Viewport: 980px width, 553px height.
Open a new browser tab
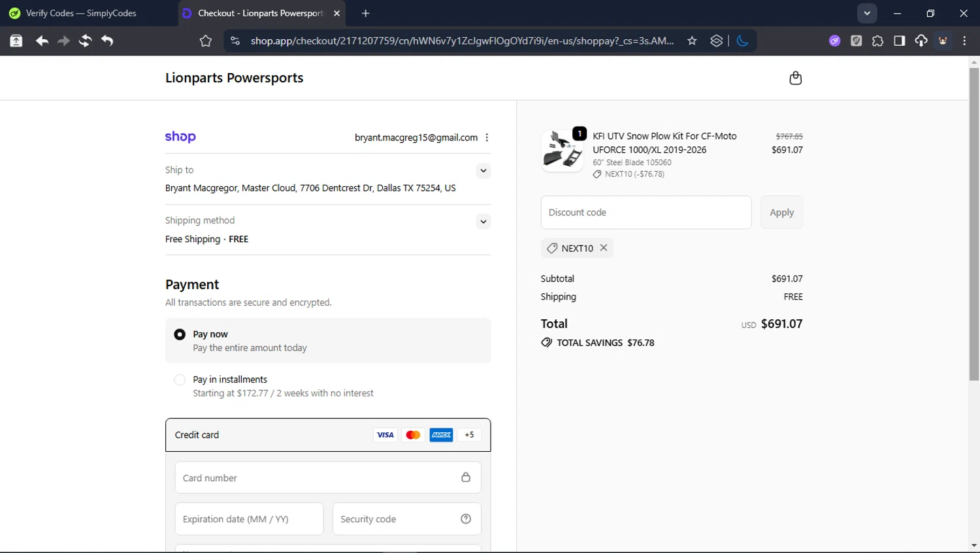click(x=365, y=13)
